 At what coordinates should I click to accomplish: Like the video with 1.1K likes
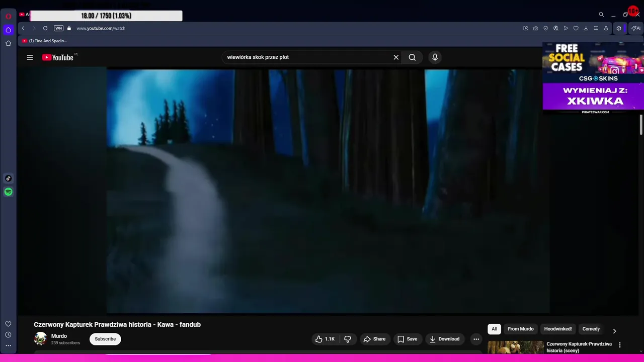click(x=325, y=339)
